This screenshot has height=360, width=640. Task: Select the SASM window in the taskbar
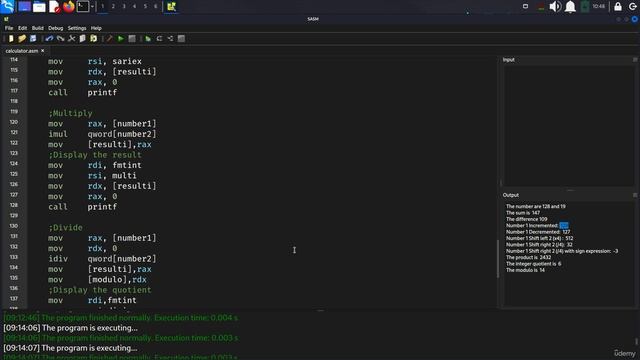(x=171, y=6)
